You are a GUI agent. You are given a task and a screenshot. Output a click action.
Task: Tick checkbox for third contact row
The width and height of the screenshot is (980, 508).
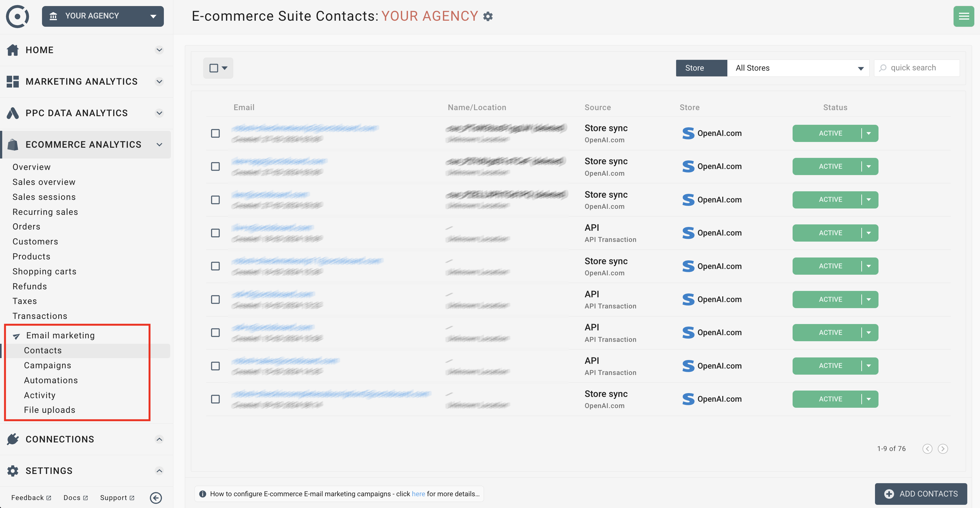(215, 200)
